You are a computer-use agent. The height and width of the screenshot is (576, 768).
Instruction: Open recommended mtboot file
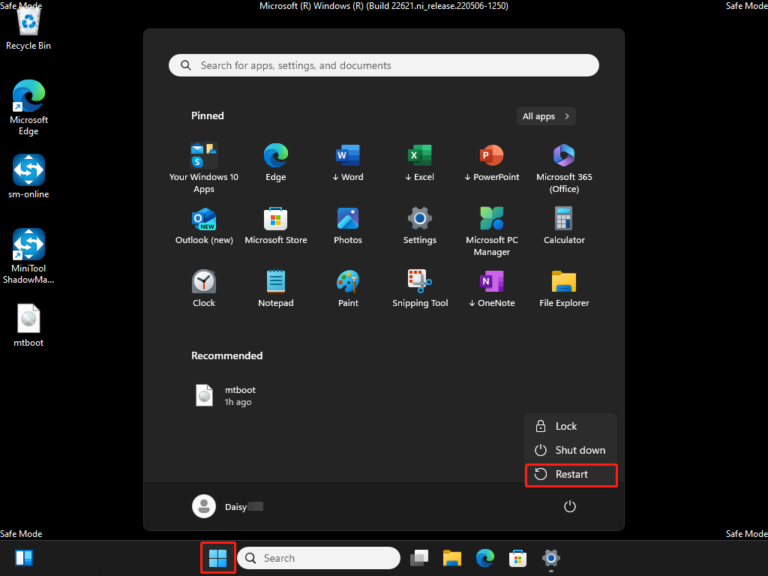click(x=225, y=395)
